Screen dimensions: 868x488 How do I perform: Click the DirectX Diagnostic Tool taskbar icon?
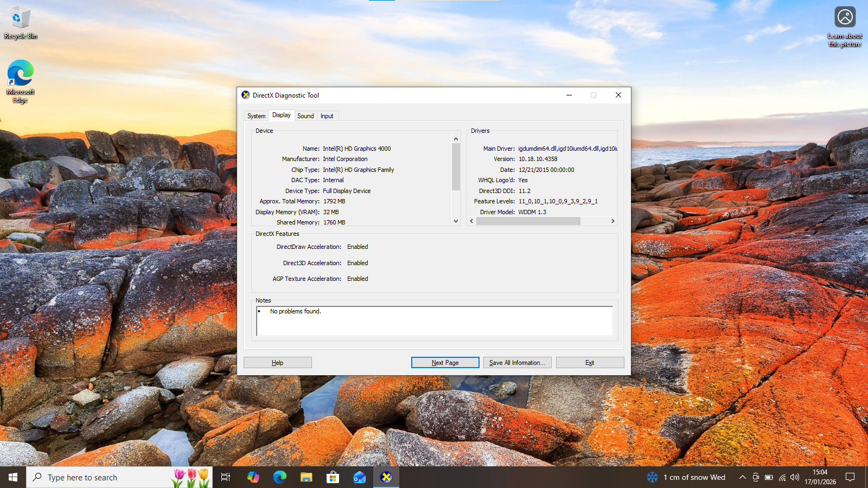tap(386, 477)
